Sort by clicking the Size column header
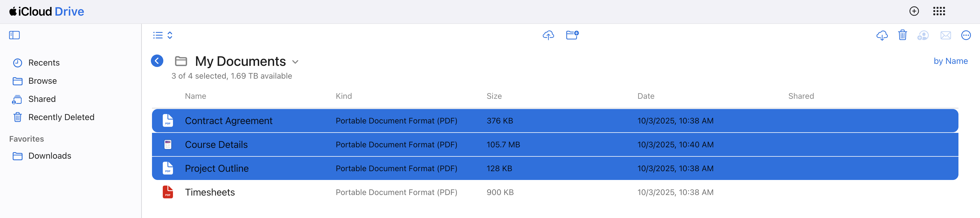Screen dimensions: 980x218 [x=494, y=97]
